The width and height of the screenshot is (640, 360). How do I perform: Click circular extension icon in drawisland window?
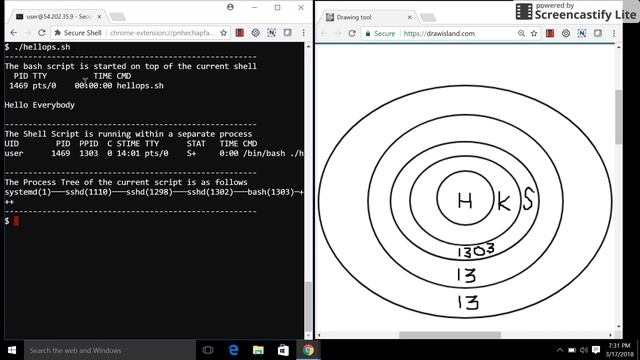566,33
